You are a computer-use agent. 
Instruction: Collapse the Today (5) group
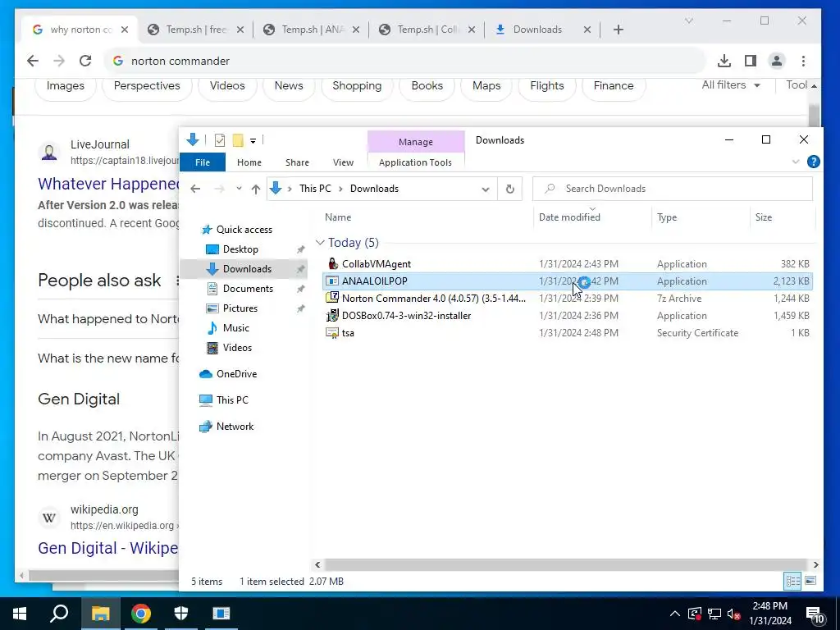tap(320, 243)
